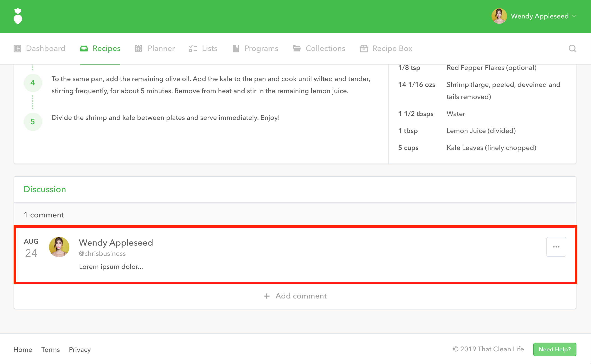This screenshot has height=364, width=591.
Task: Click the That Clean Life logo icon
Action: pyautogui.click(x=18, y=16)
